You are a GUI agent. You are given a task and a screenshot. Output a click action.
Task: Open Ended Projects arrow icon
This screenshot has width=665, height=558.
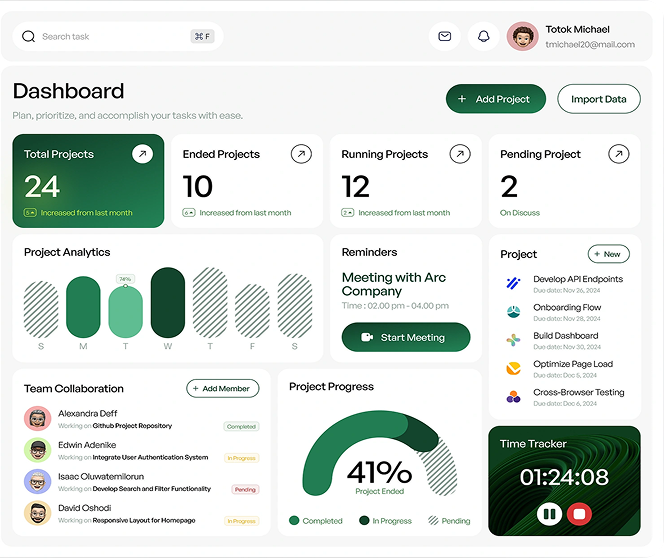point(301,154)
